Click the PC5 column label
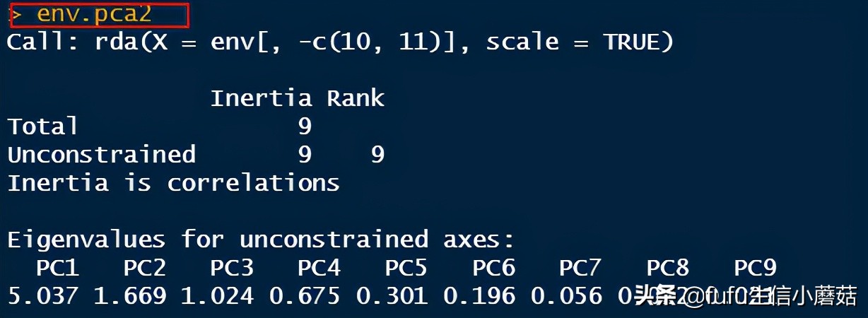Screen dimensions: 868x318 (x=406, y=268)
